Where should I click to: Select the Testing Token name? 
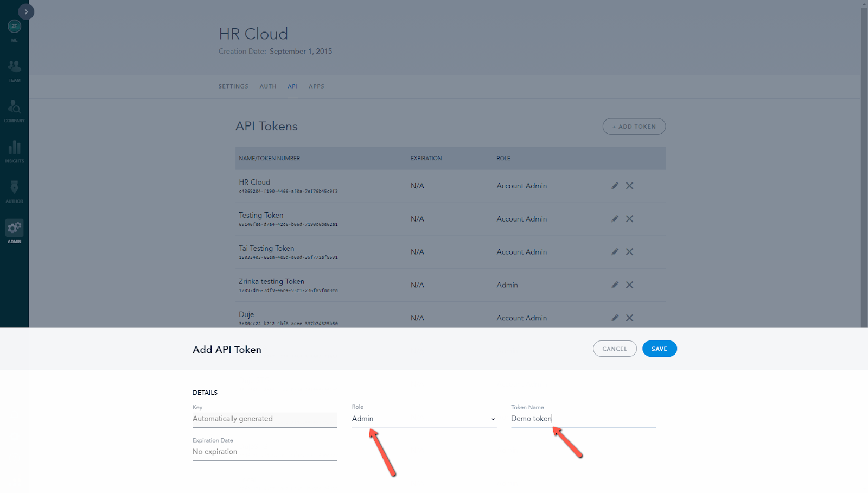[x=261, y=216]
